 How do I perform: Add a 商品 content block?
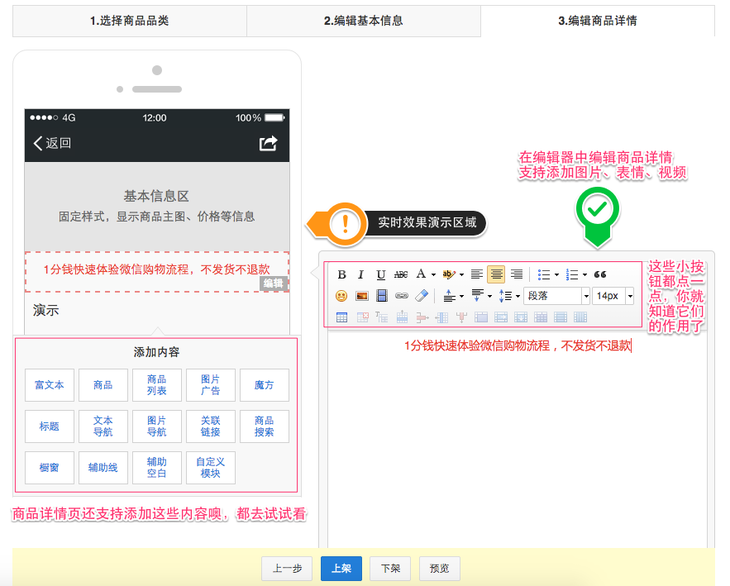click(103, 385)
